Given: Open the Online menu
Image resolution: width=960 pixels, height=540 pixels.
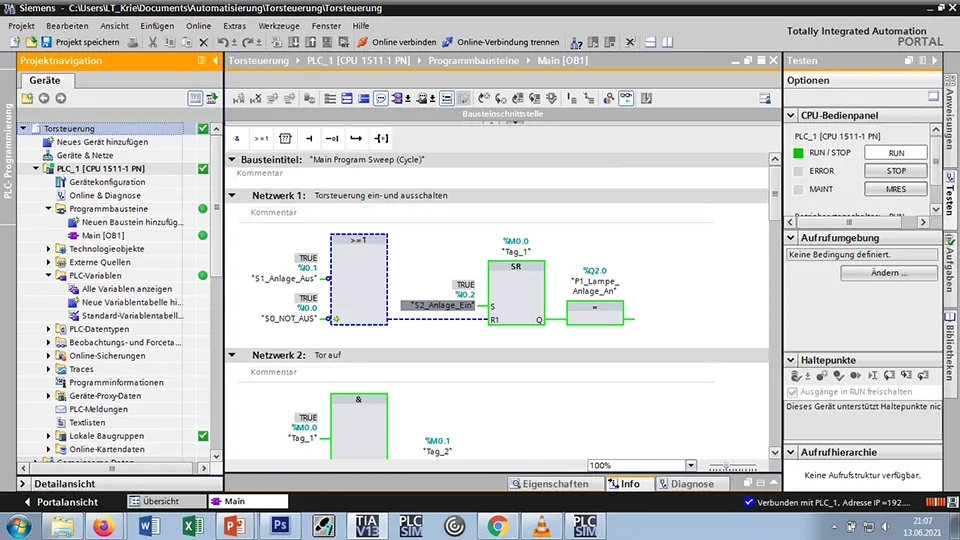Looking at the screenshot, I should point(198,26).
